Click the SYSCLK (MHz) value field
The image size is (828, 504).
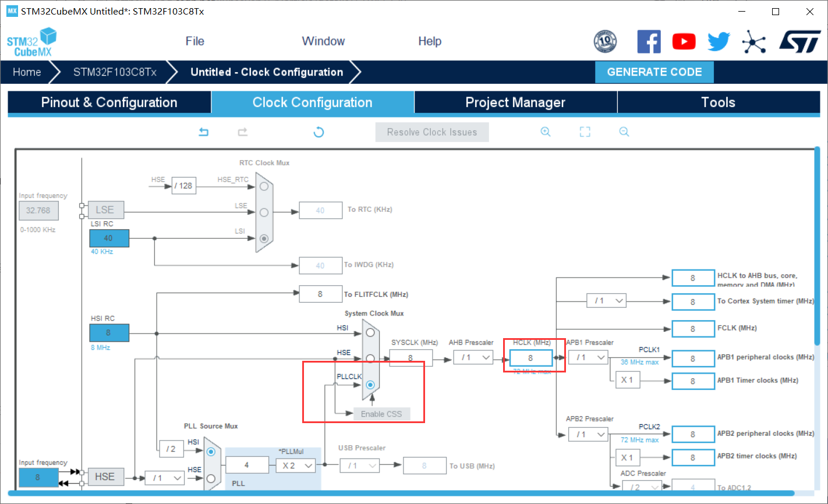pos(411,358)
